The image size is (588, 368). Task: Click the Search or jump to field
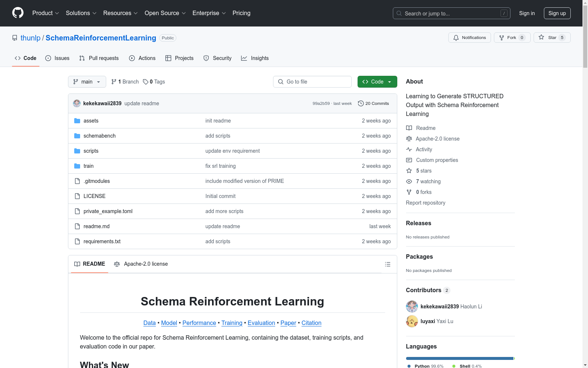[x=452, y=13]
